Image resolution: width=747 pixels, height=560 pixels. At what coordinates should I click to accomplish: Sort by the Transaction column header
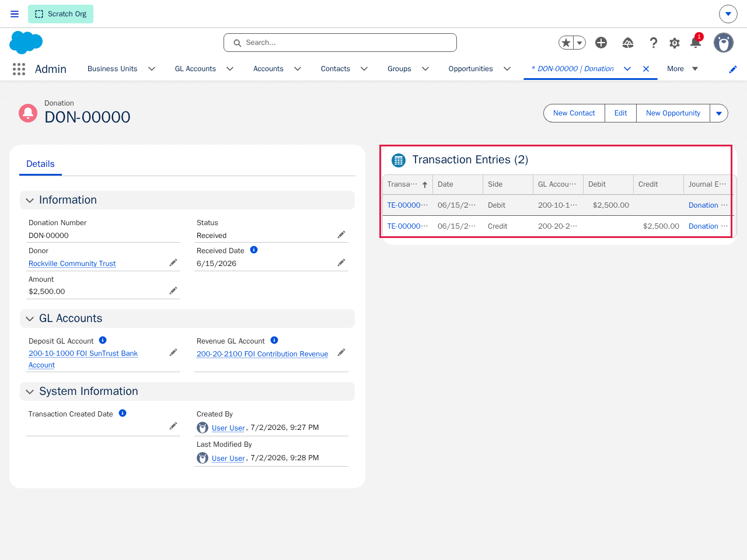coord(407,184)
